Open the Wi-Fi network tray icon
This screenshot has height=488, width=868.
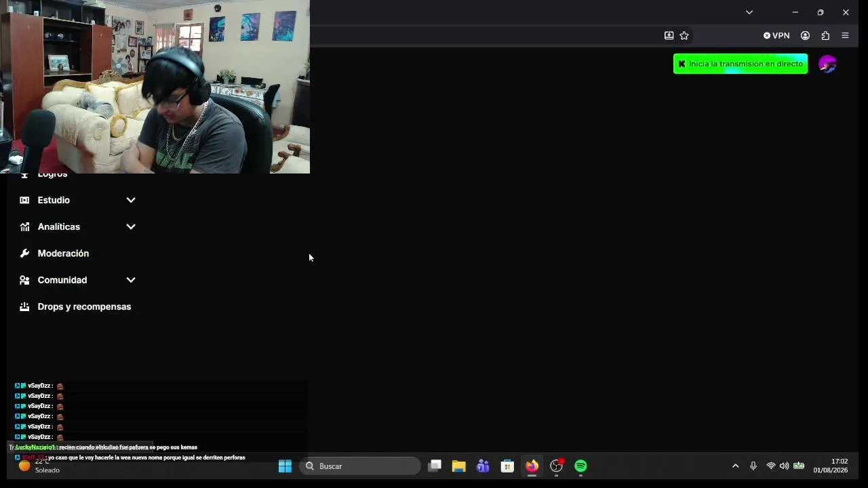pos(770,466)
